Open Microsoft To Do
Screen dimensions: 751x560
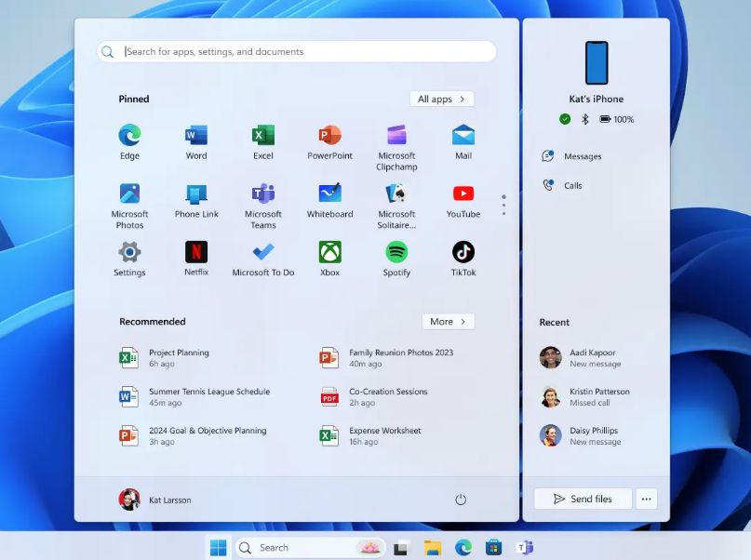[x=263, y=259]
